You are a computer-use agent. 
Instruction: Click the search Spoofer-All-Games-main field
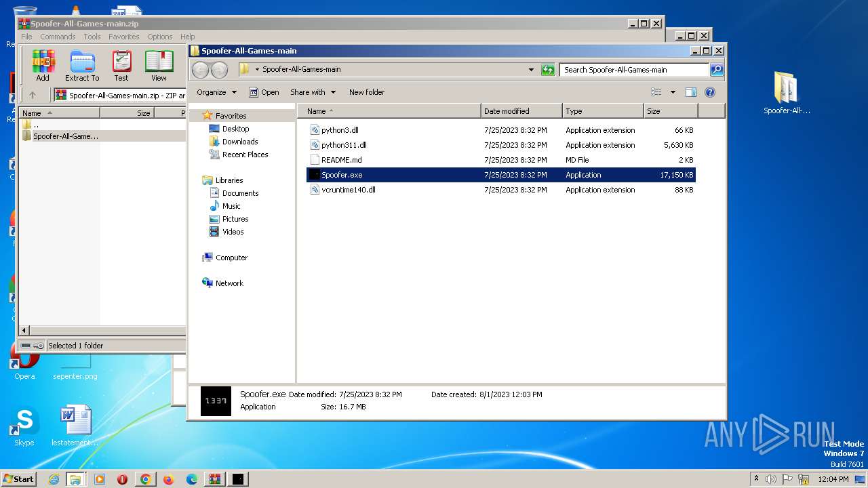634,69
